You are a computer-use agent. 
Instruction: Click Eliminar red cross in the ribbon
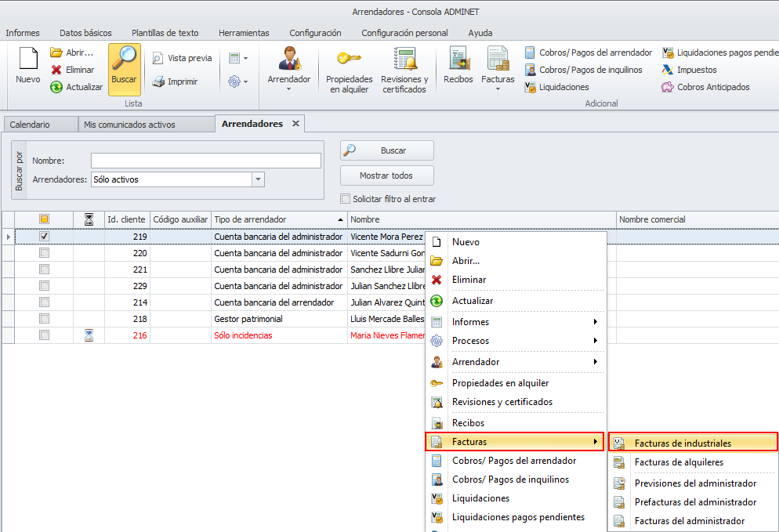[56, 70]
